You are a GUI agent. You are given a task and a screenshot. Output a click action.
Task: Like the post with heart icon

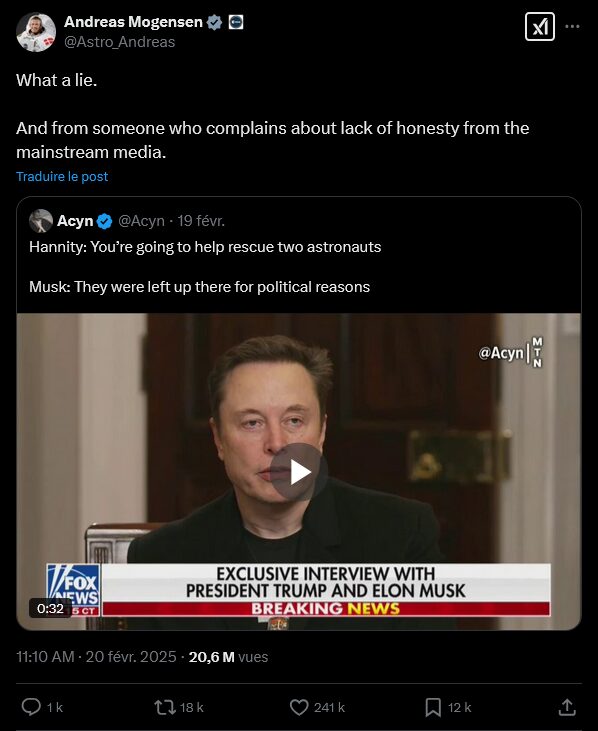pyautogui.click(x=299, y=707)
